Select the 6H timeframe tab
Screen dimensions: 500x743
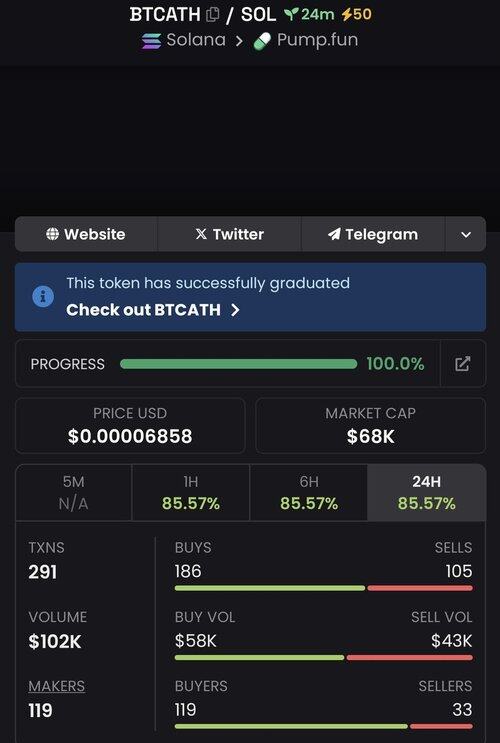point(309,493)
